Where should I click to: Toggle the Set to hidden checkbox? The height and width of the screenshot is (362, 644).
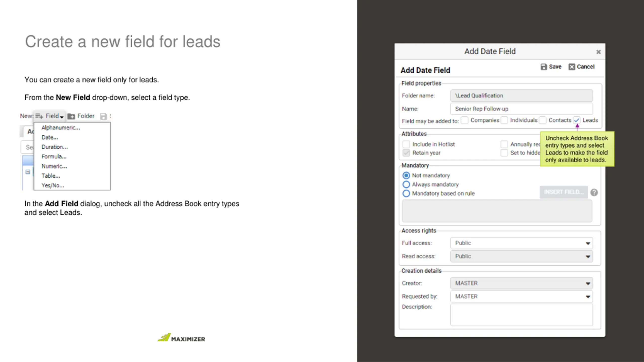504,153
